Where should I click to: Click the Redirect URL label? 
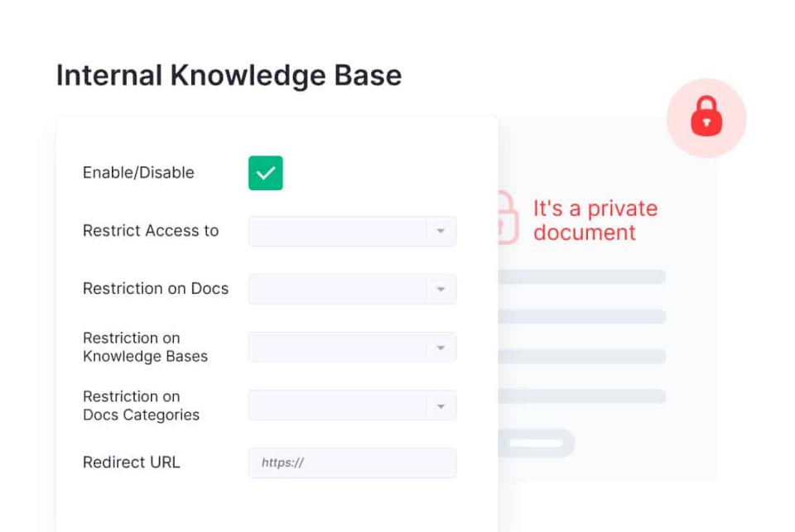(x=131, y=463)
